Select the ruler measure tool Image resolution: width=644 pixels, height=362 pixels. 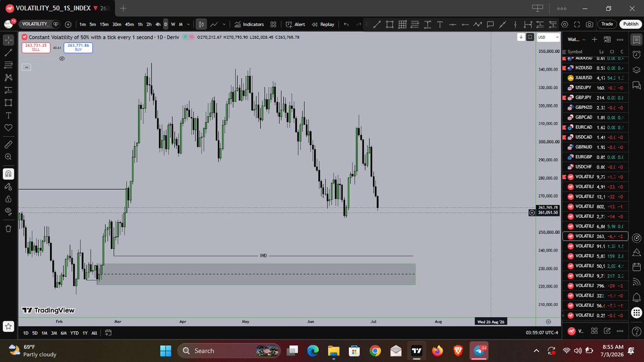8,144
